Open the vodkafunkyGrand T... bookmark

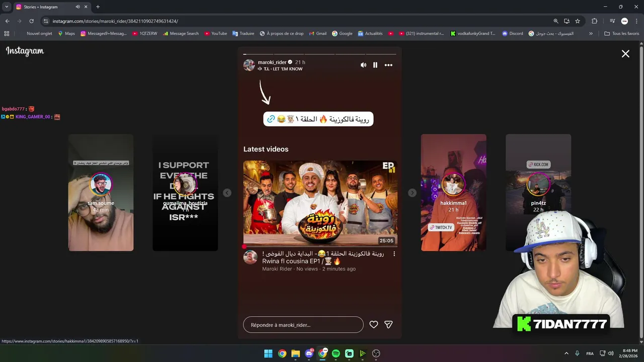coord(473,34)
